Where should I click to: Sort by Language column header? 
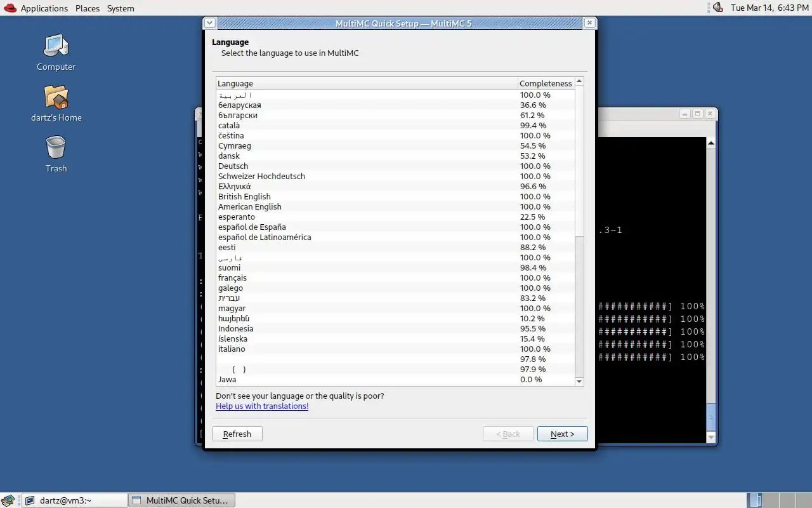click(367, 83)
